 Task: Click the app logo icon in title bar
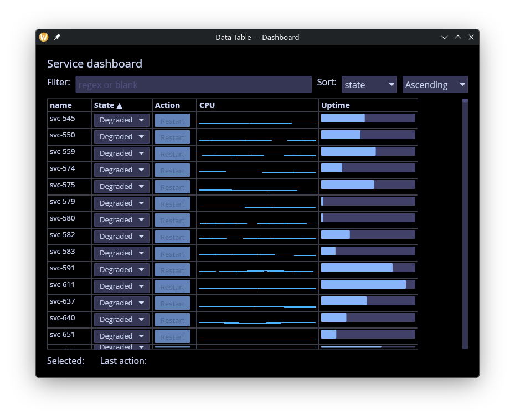click(44, 37)
